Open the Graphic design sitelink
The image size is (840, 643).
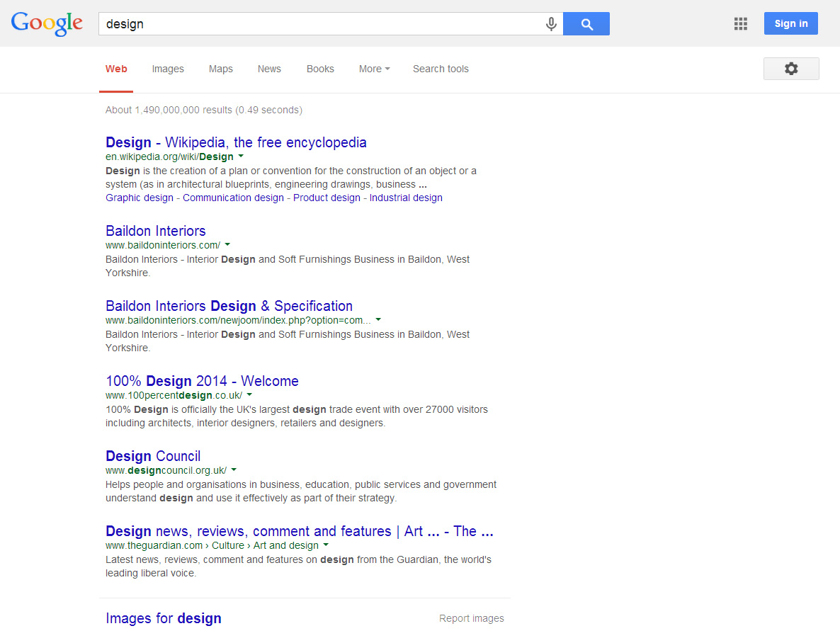[140, 198]
